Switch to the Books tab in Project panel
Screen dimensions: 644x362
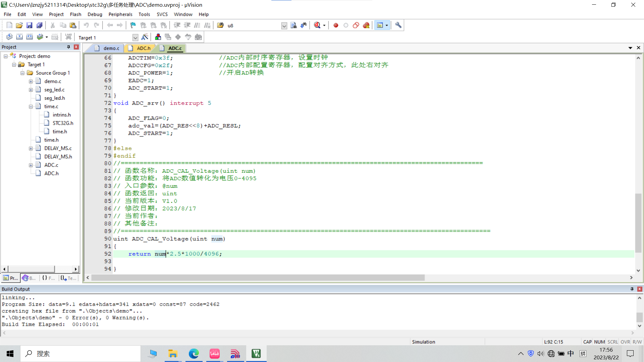click(29, 278)
